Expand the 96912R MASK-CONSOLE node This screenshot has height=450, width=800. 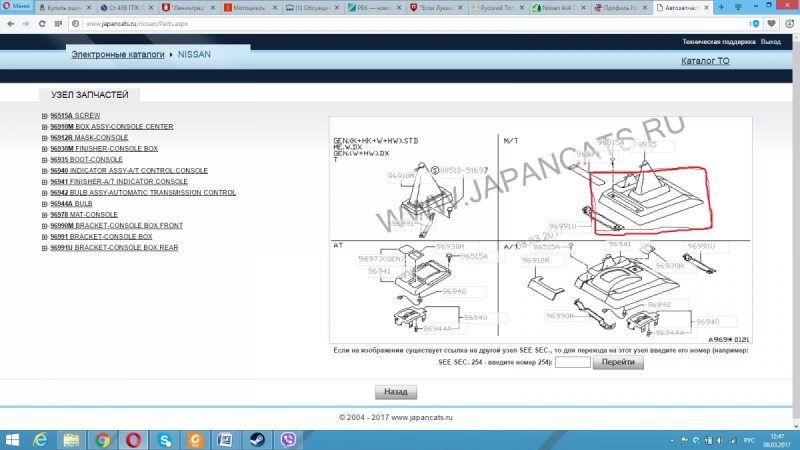click(x=44, y=138)
